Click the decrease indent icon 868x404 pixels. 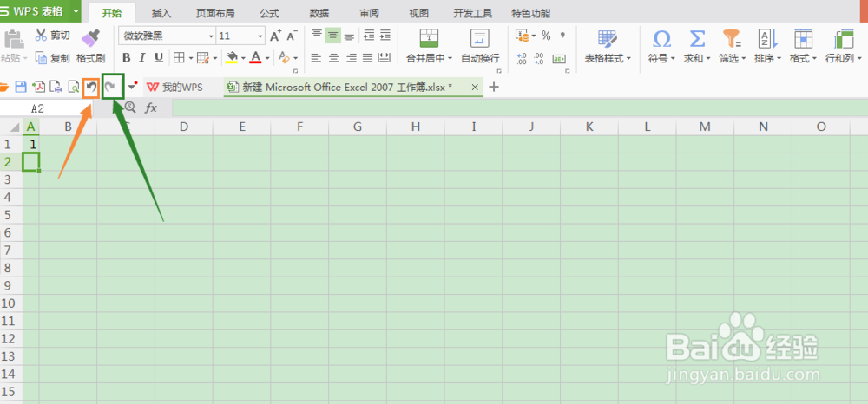(369, 36)
